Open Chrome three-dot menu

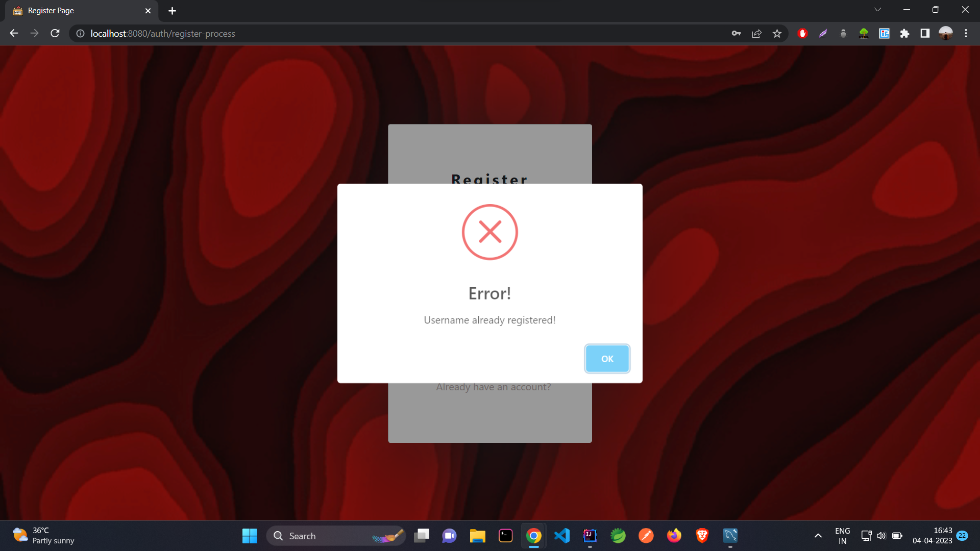pyautogui.click(x=966, y=33)
